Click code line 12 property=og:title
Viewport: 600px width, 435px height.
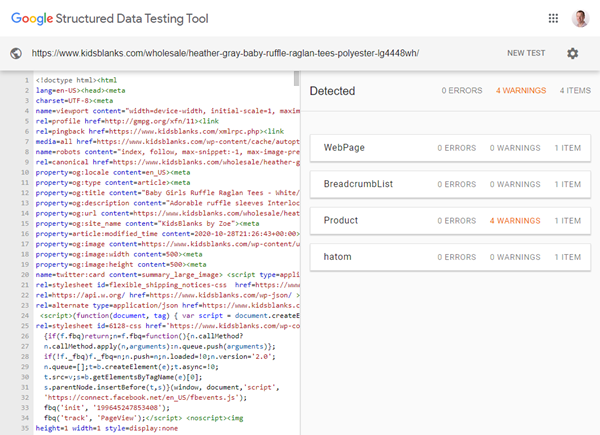click(x=168, y=193)
